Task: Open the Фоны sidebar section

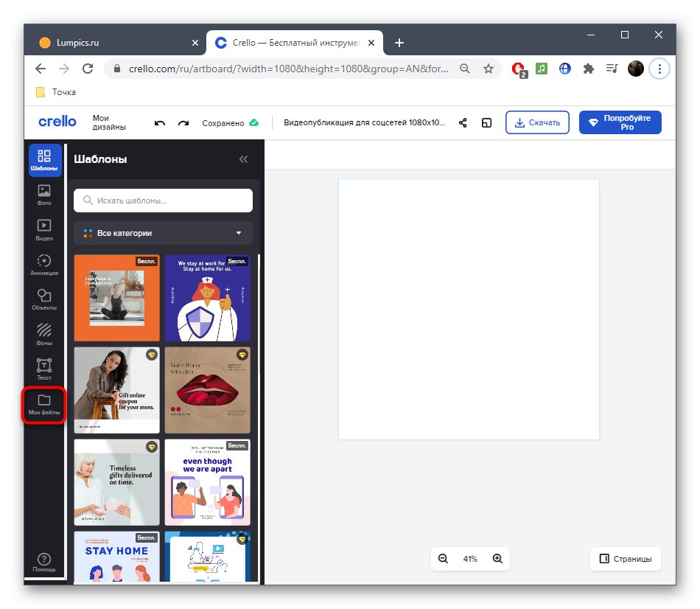Action: (x=44, y=334)
